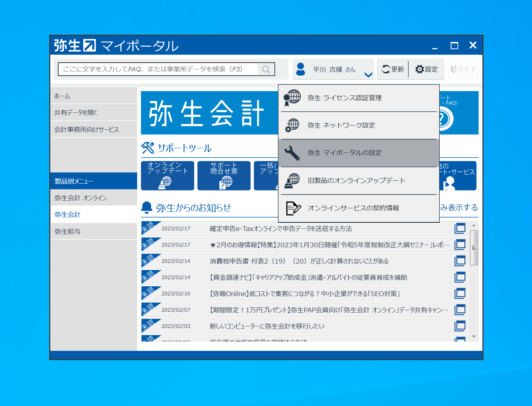Select 弥生給与 in product menu
The height and width of the screenshot is (406, 532).
click(x=93, y=231)
